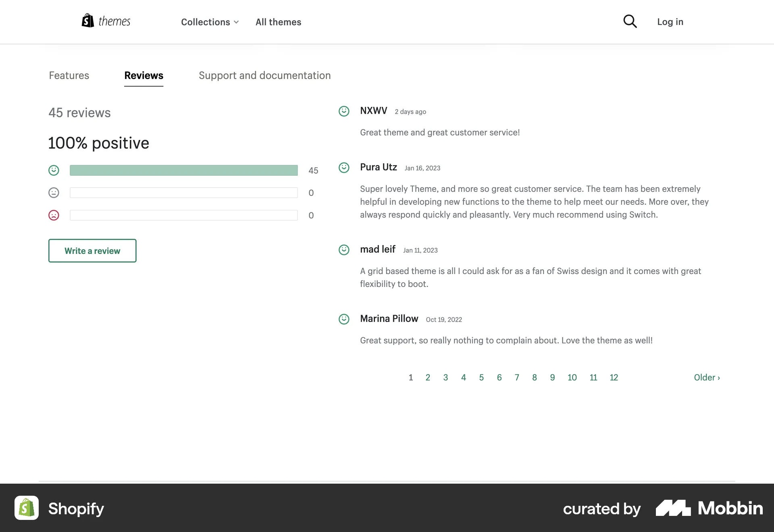Open Support and documentation tab

264,75
